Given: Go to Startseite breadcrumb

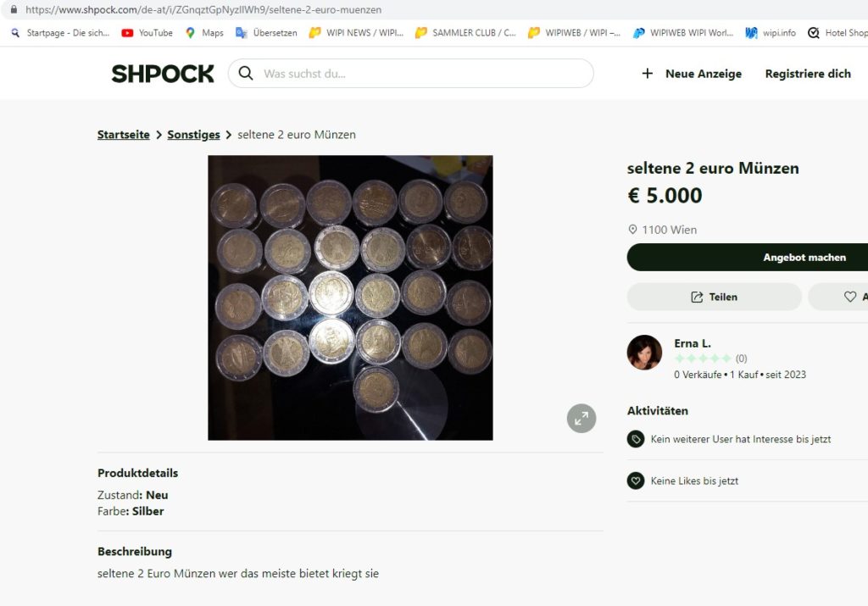Looking at the screenshot, I should click(x=124, y=135).
